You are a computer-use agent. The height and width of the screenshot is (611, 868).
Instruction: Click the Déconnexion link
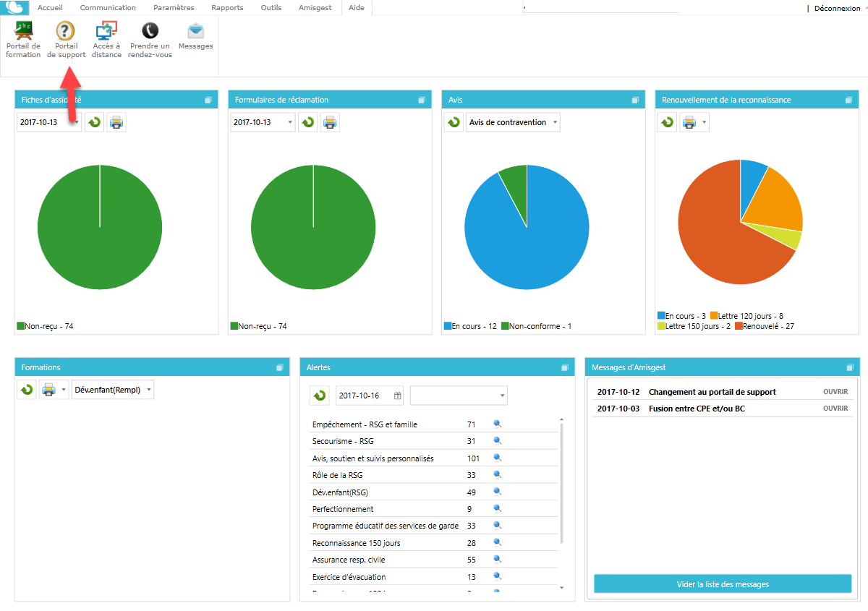(x=837, y=9)
